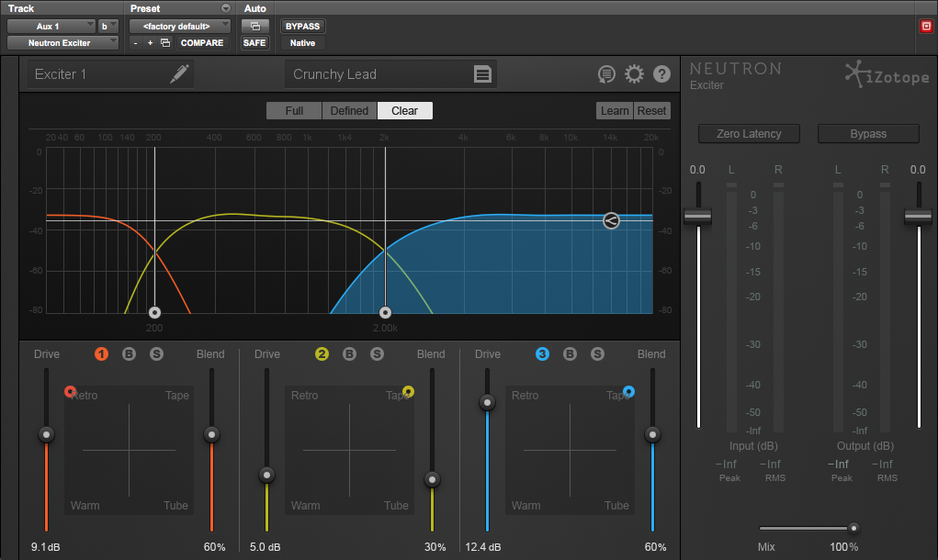This screenshot has width=938, height=560.
Task: Click the help question mark icon
Action: click(661, 74)
